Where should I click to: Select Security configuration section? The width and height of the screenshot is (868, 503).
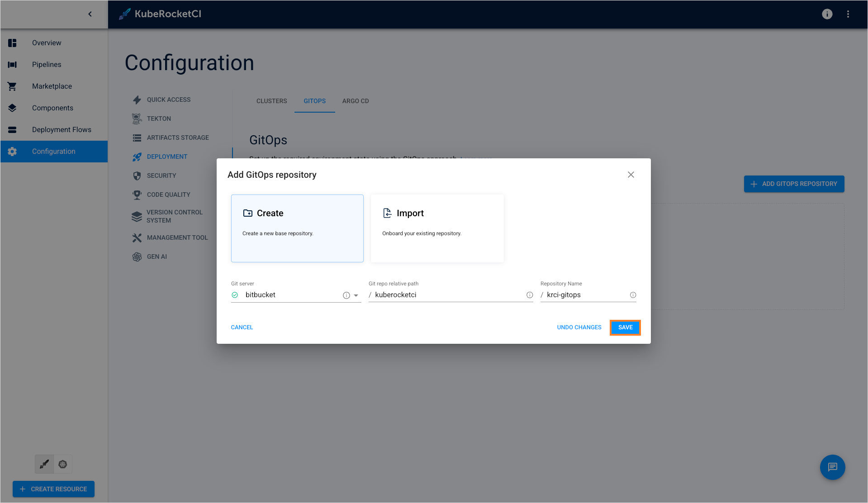point(161,176)
